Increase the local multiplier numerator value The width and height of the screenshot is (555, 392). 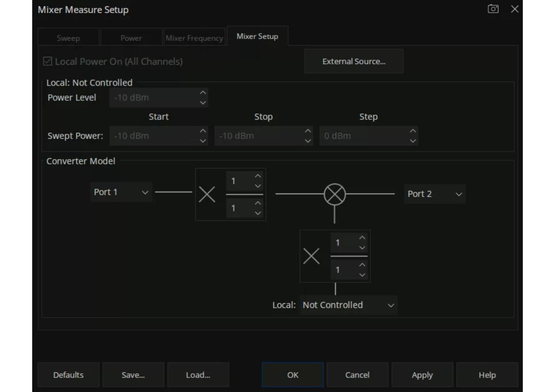point(362,238)
